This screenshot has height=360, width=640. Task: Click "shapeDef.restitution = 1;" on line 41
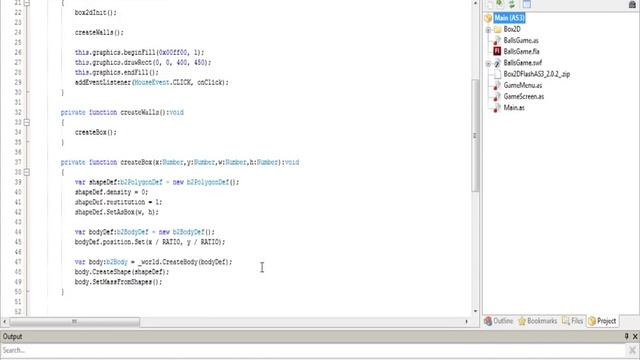point(118,202)
